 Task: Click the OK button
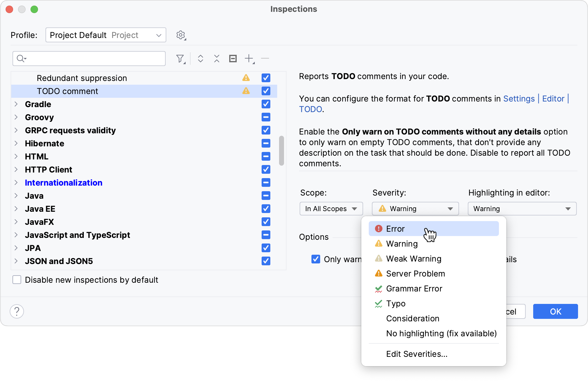pyautogui.click(x=555, y=311)
